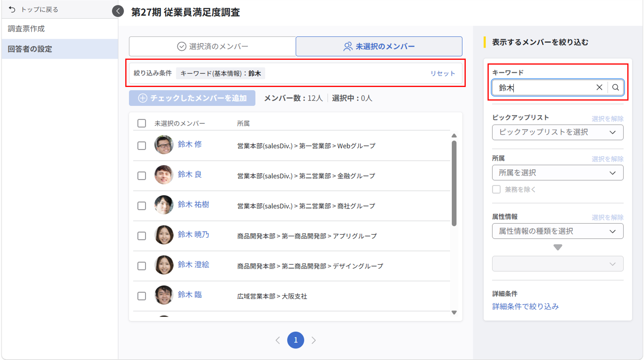Check the box for 鈴木 良
Viewport: 644px width, 360px height.
pos(142,176)
